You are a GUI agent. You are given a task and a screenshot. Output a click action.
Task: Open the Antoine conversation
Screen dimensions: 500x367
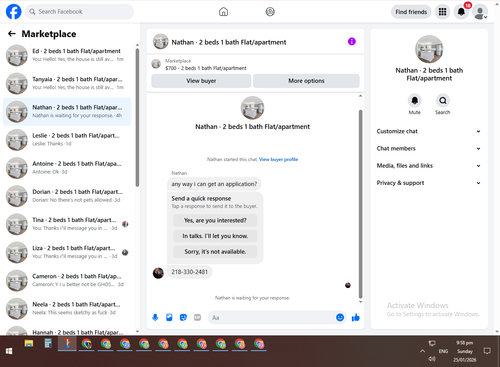[x=67, y=168]
